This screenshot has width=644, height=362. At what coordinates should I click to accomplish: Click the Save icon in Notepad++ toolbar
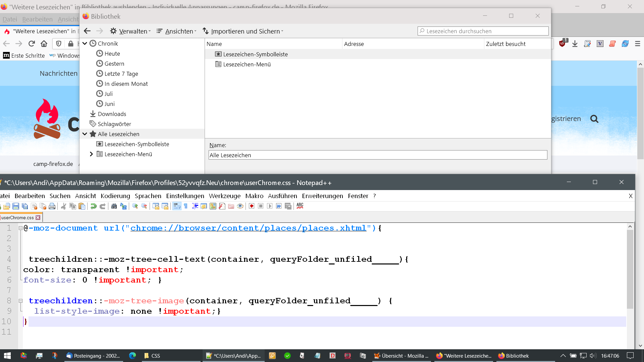coord(16,206)
